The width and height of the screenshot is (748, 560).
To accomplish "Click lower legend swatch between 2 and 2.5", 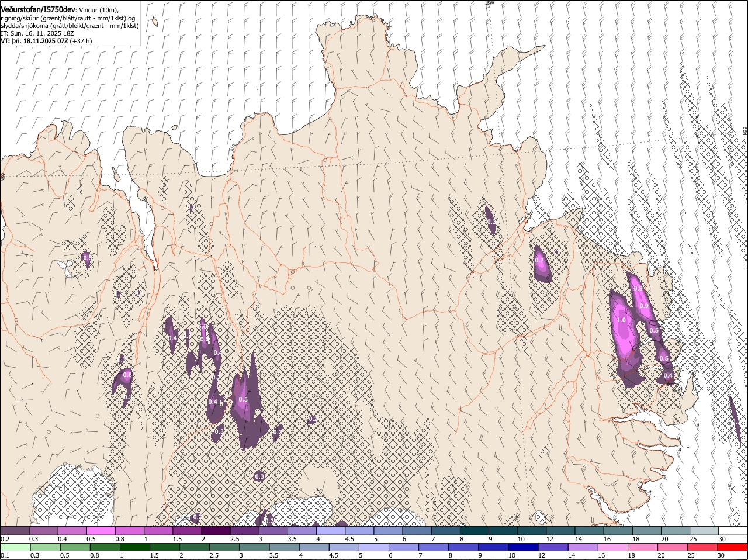I will coord(194,547).
